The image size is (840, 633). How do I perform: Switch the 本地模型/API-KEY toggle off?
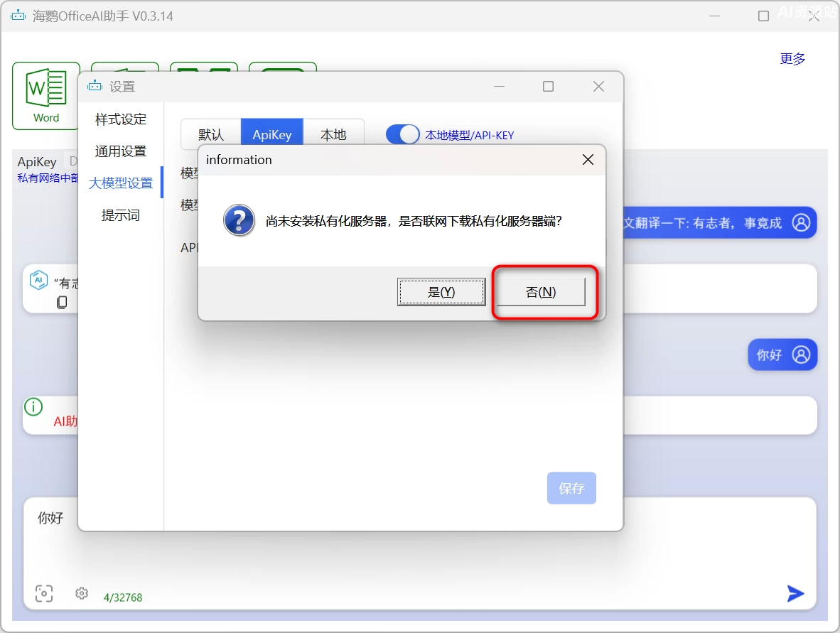click(403, 134)
